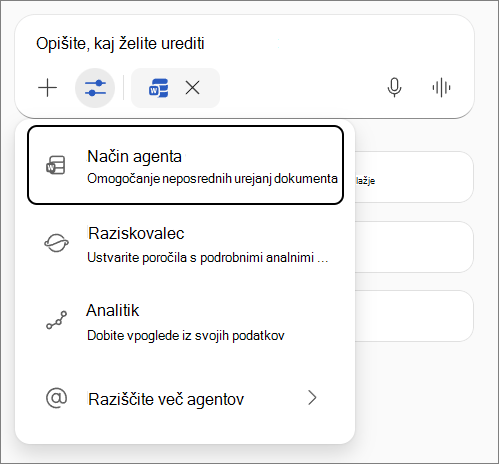This screenshot has width=499, height=464.
Task: Start voice mode with waveform icon
Action: point(441,88)
